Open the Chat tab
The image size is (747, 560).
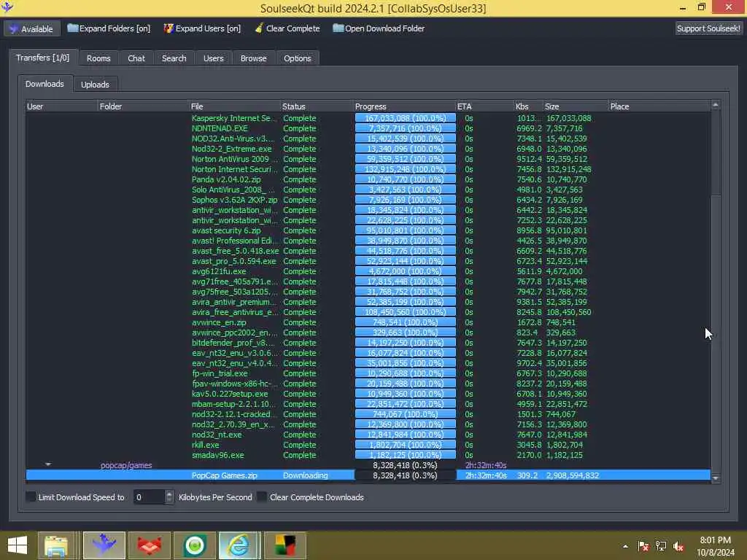point(136,58)
